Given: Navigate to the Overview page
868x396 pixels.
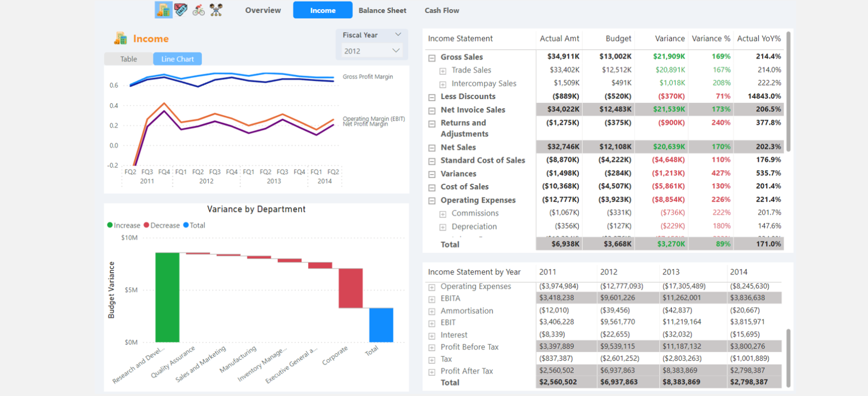Looking at the screenshot, I should click(x=263, y=10).
